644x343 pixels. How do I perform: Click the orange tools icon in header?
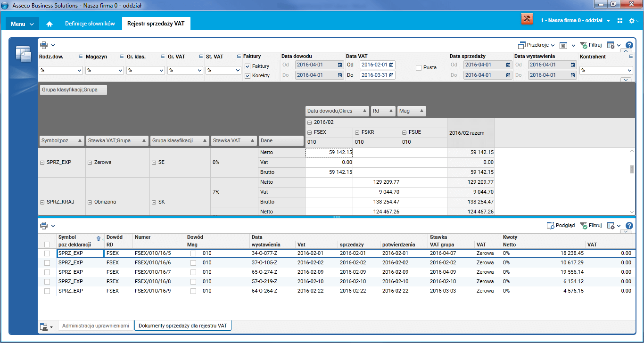point(527,19)
